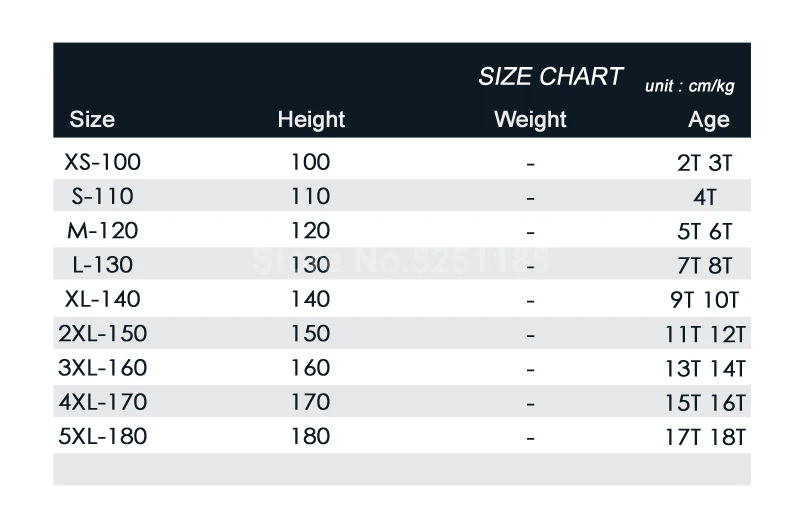Select the 9T 10T age cell
The width and height of the screenshot is (800, 519).
[705, 300]
